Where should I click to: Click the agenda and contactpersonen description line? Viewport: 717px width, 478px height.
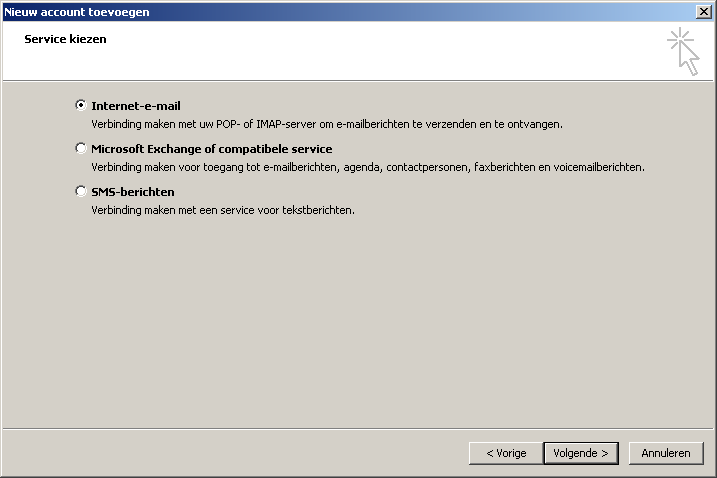(367, 168)
